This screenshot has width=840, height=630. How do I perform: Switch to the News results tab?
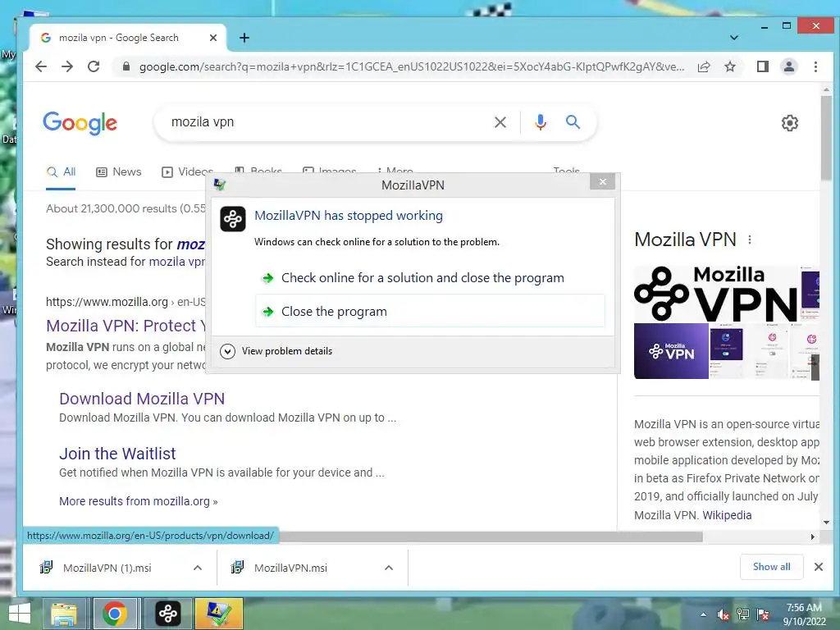pos(118,172)
